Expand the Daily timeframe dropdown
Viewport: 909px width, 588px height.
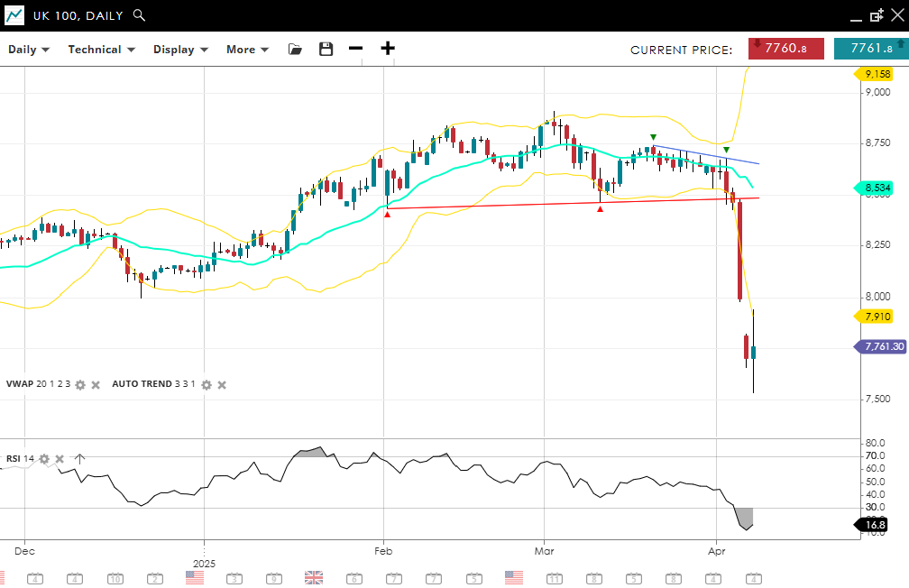point(29,50)
